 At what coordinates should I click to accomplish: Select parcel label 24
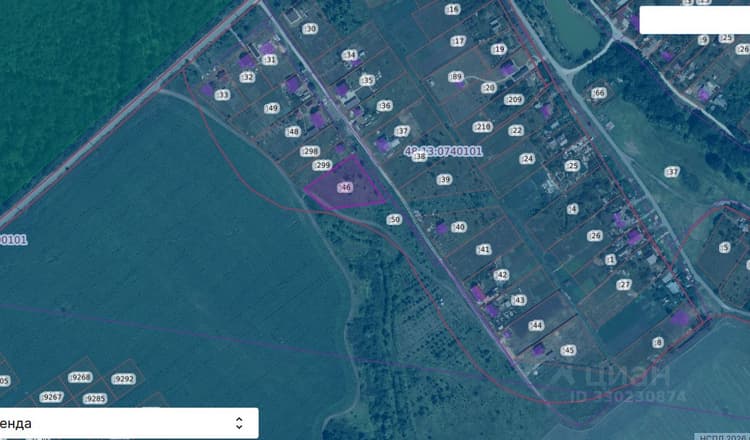527,159
